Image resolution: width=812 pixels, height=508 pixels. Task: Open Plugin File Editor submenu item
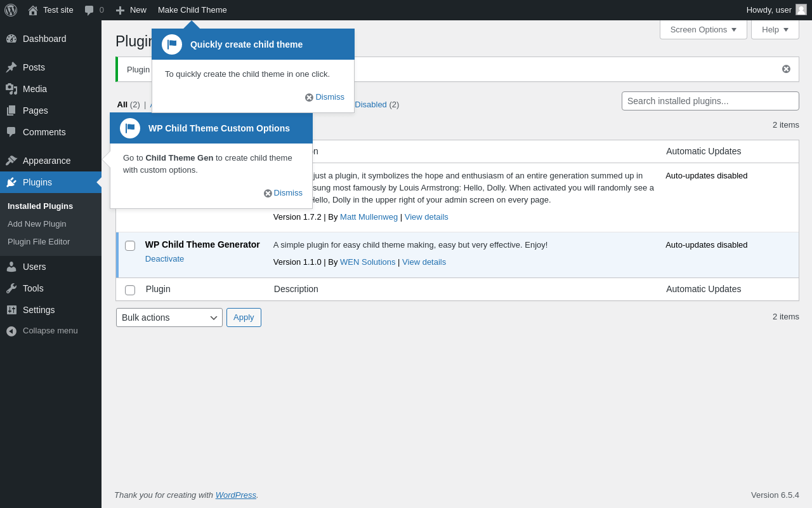[x=39, y=242]
